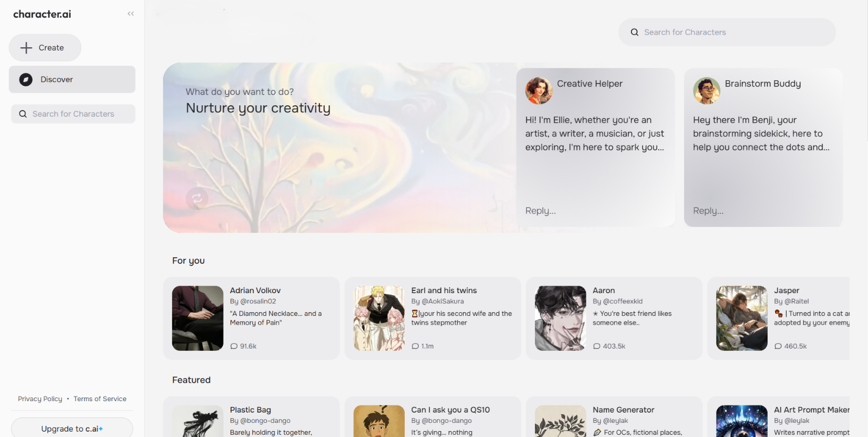Click the Earl and his twins title
Image resolution: width=868 pixels, height=437 pixels.
tap(444, 290)
